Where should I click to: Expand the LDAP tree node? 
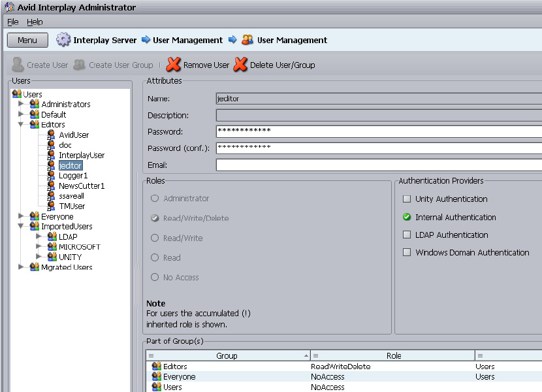point(39,236)
